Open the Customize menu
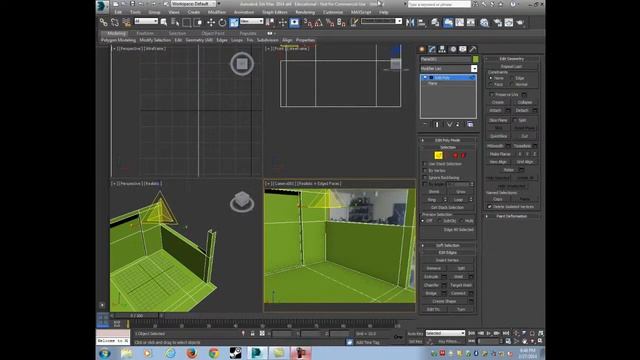 click(x=333, y=12)
